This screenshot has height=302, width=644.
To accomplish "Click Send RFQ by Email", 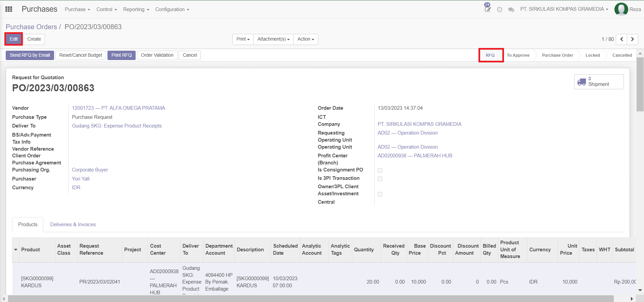I will [x=30, y=55].
